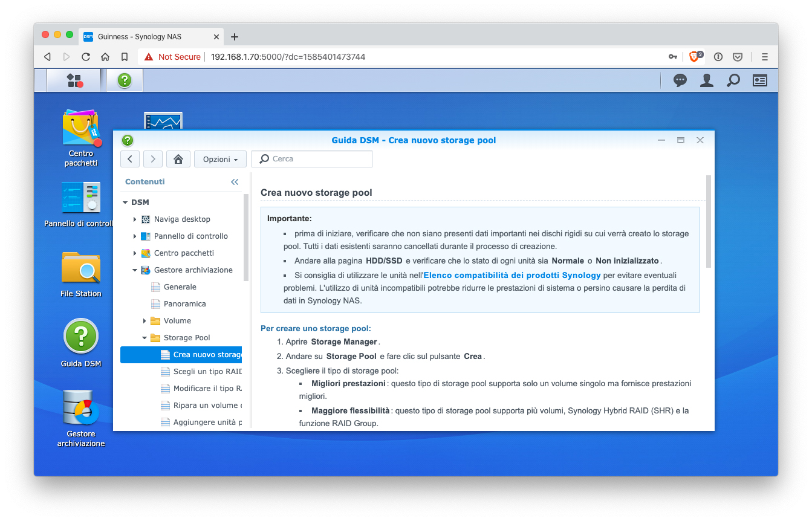Open the Generale help topic

point(180,287)
